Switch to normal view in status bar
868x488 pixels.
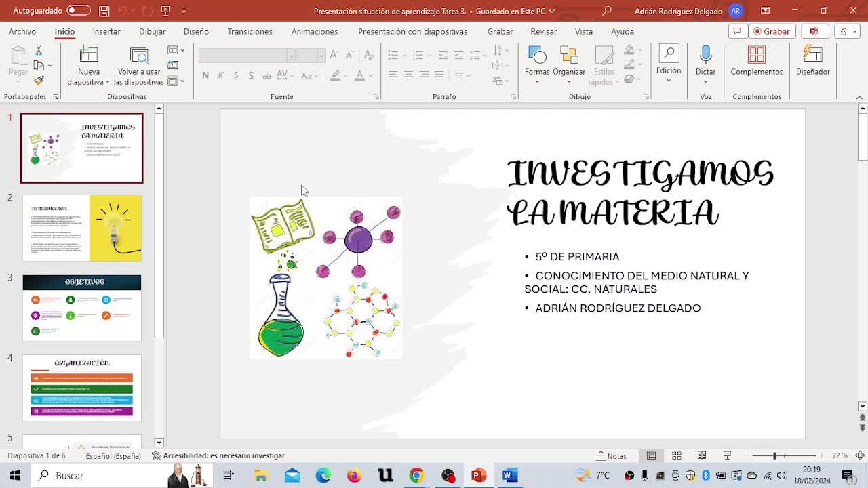tap(651, 455)
